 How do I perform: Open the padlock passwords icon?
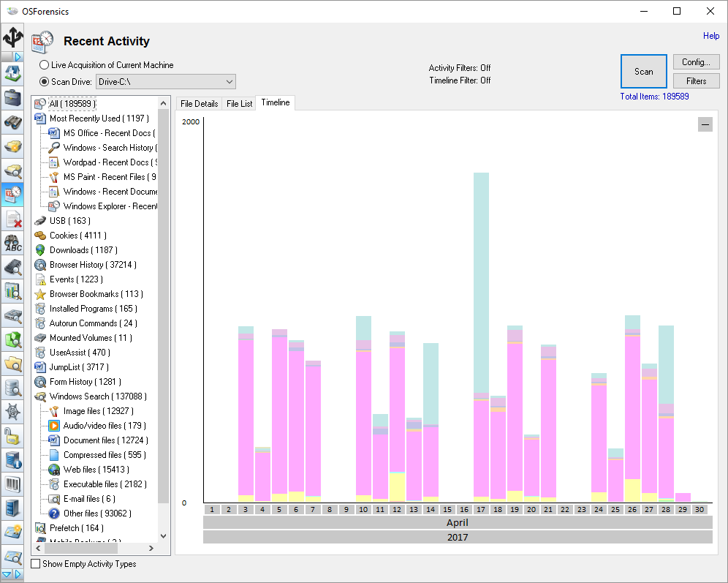12,436
